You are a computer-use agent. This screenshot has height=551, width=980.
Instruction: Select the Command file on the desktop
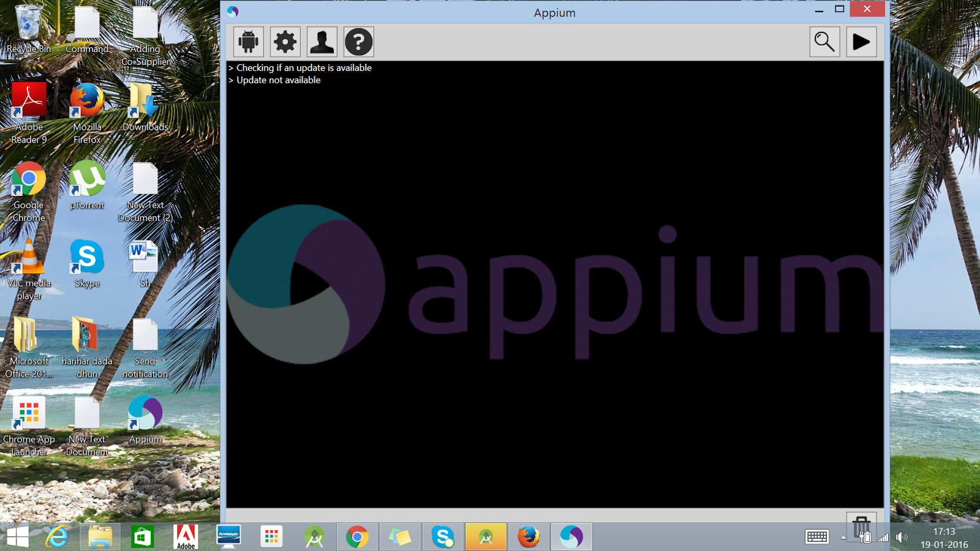tap(87, 29)
